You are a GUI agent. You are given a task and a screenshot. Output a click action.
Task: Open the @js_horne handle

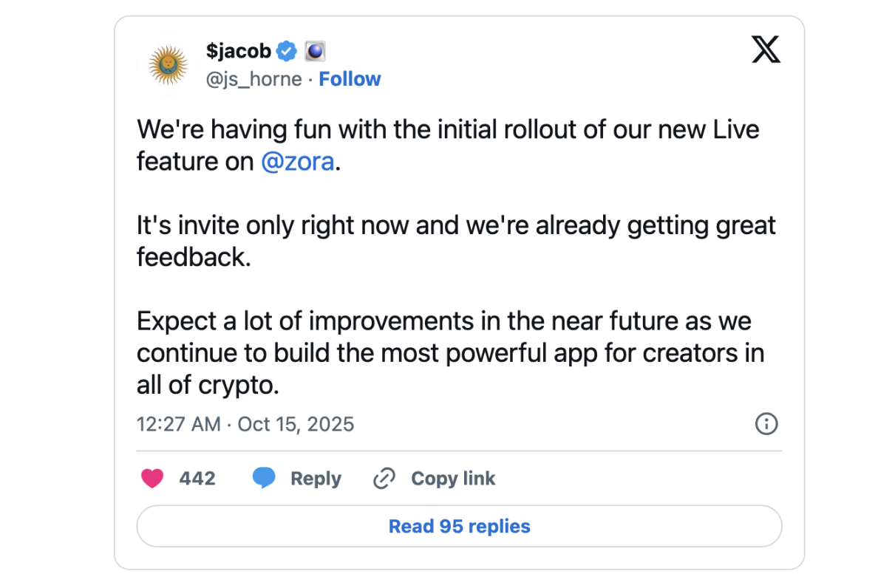click(x=253, y=79)
